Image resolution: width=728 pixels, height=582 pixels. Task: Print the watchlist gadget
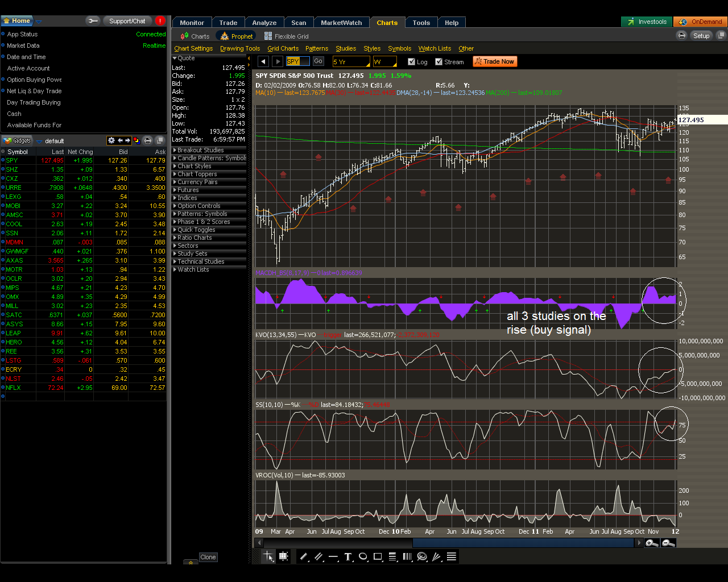point(148,140)
